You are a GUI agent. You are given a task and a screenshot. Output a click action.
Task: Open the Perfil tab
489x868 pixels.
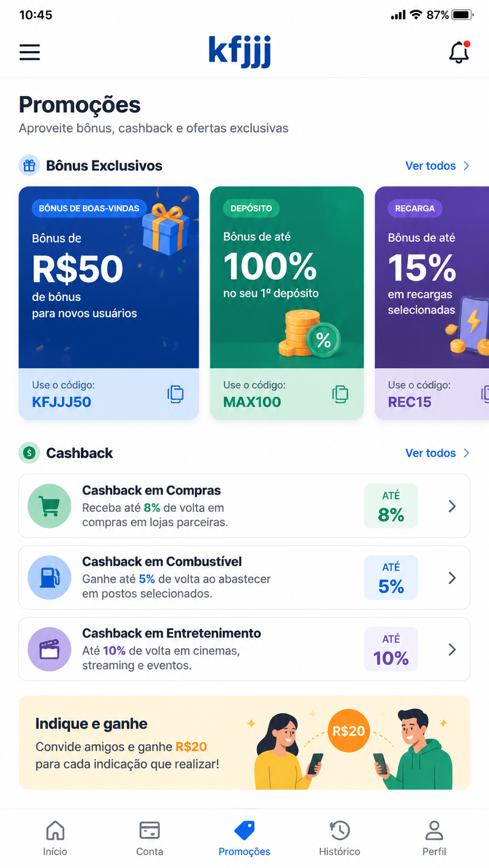tap(434, 838)
